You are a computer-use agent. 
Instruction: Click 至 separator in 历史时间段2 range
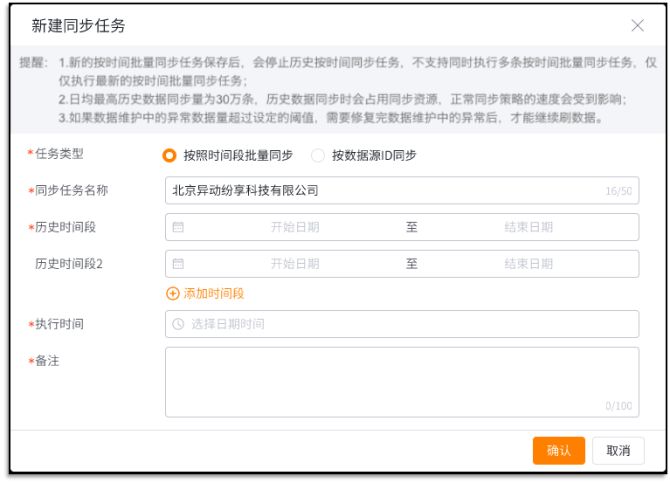point(411,264)
